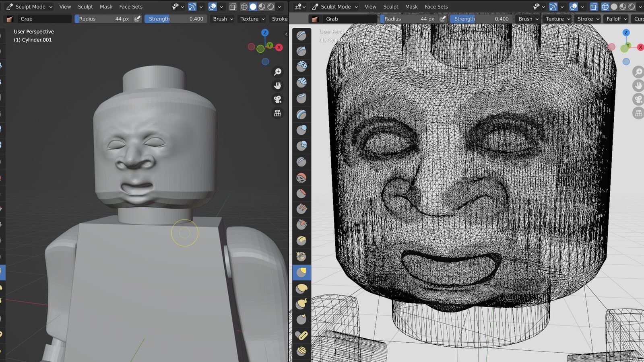Click the pan hand icon in left viewport
The width and height of the screenshot is (644, 362).
coord(278,86)
